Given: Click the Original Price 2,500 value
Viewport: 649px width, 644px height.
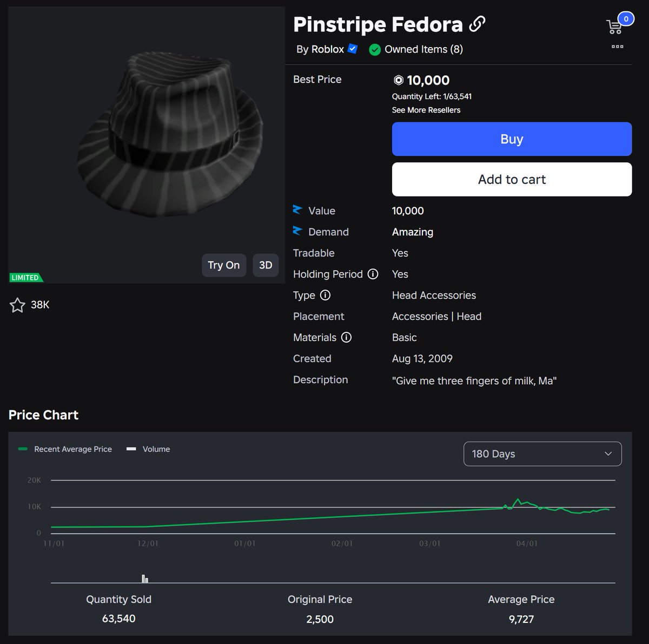Looking at the screenshot, I should point(320,619).
